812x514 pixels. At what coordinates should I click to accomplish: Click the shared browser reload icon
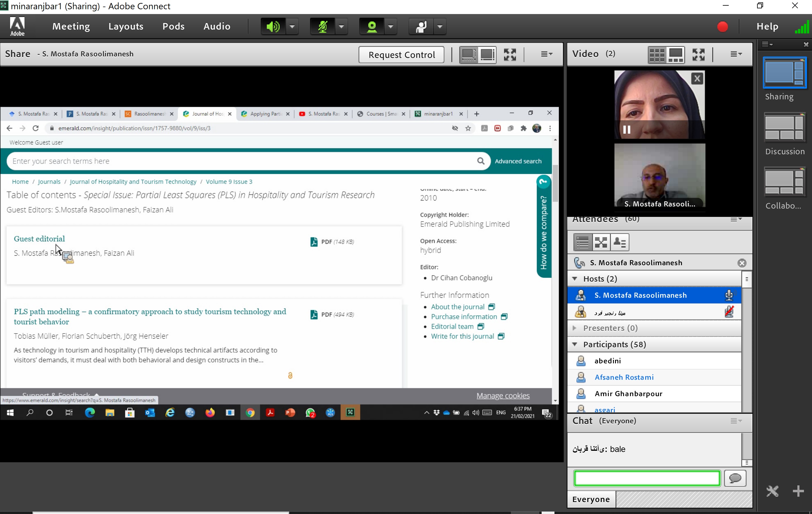[x=36, y=128]
